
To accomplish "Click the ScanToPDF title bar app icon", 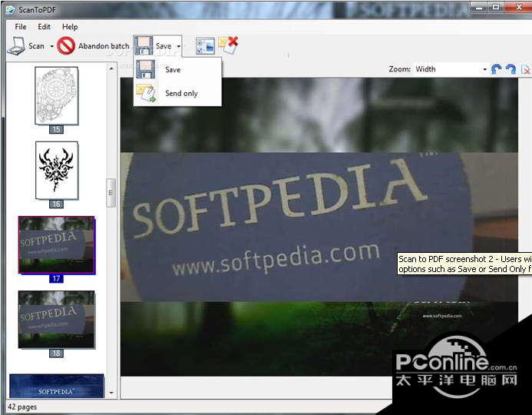I will (11, 10).
